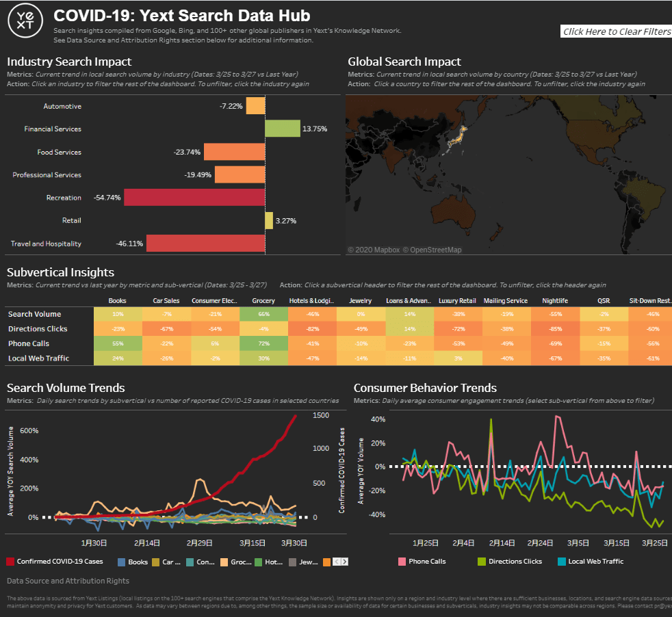The image size is (672, 617).
Task: Click Grocery Phone Calls 72% cell
Action: tap(263, 343)
